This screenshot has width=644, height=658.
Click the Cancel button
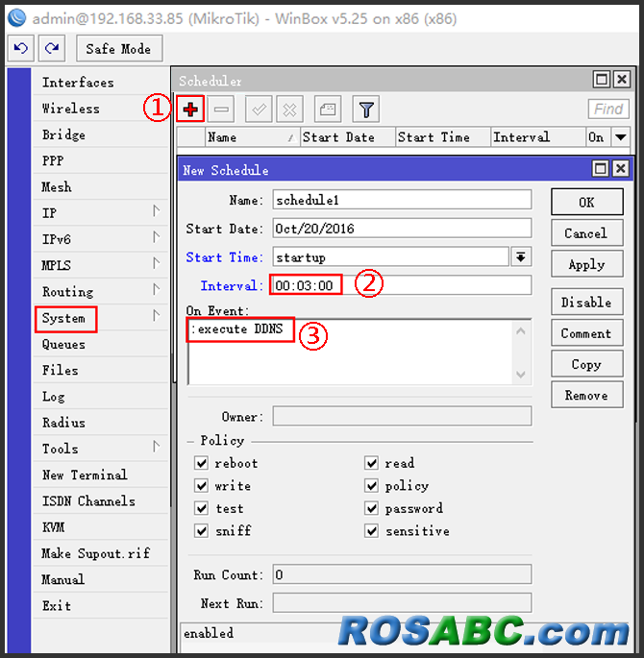(x=587, y=232)
